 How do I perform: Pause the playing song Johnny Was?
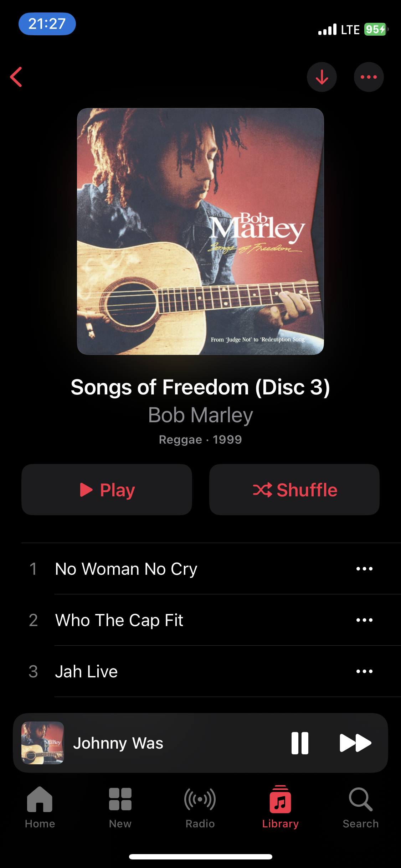pyautogui.click(x=300, y=743)
